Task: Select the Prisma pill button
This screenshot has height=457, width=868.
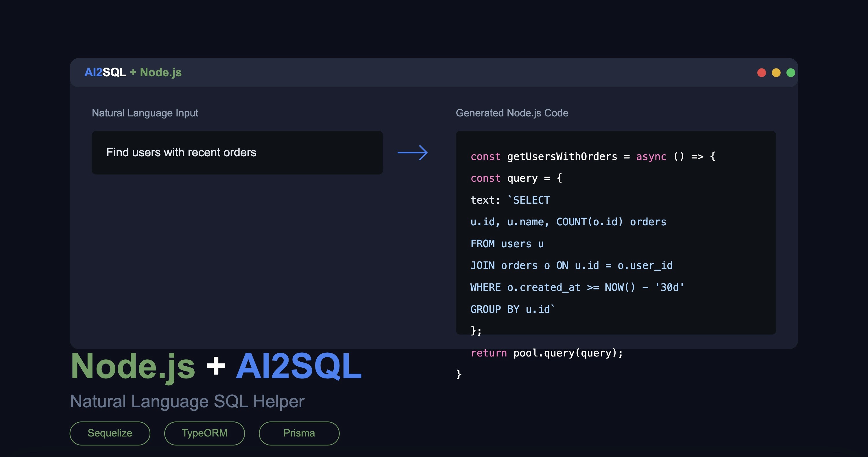Action: click(x=299, y=433)
